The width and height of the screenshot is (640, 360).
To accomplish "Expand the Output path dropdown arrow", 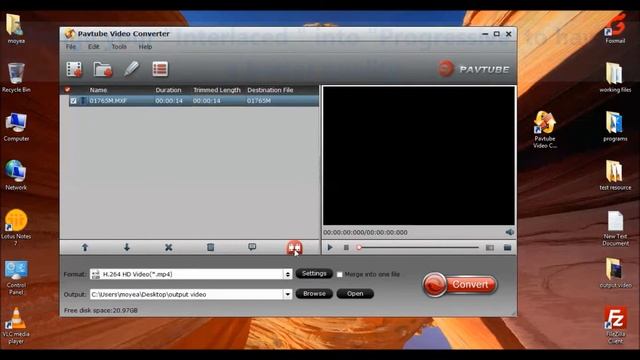I will (288, 294).
